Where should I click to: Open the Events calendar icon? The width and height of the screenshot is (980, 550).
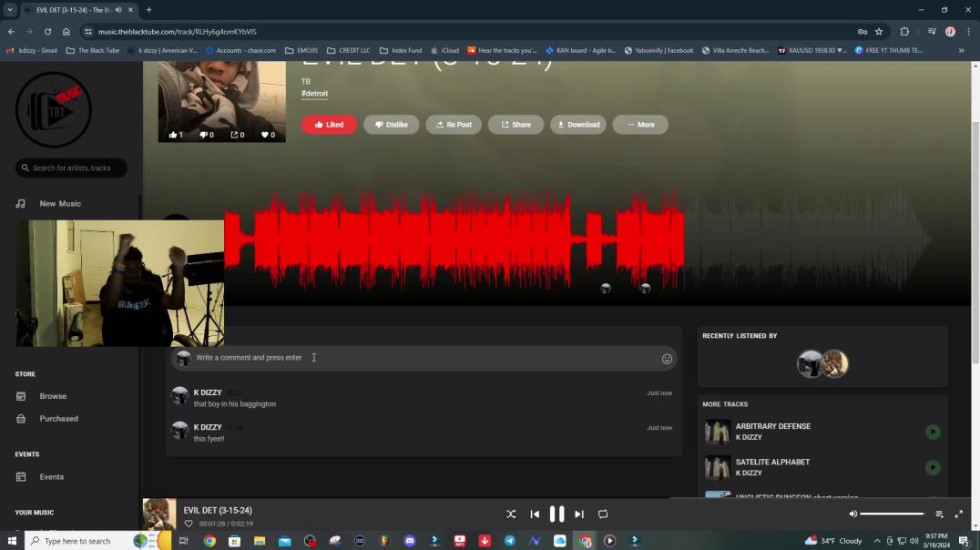click(x=20, y=476)
